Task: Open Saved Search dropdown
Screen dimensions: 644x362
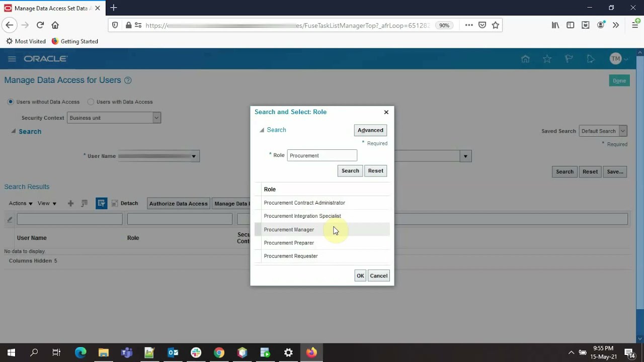Action: pyautogui.click(x=623, y=131)
